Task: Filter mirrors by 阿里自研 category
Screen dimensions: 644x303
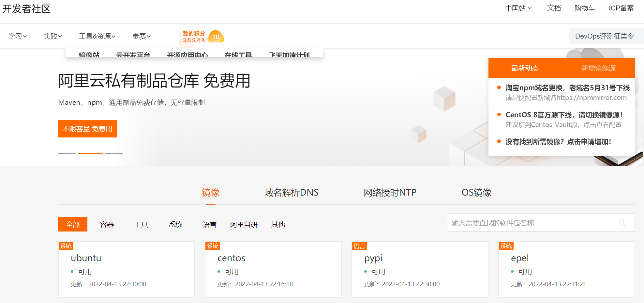Action: pyautogui.click(x=244, y=224)
